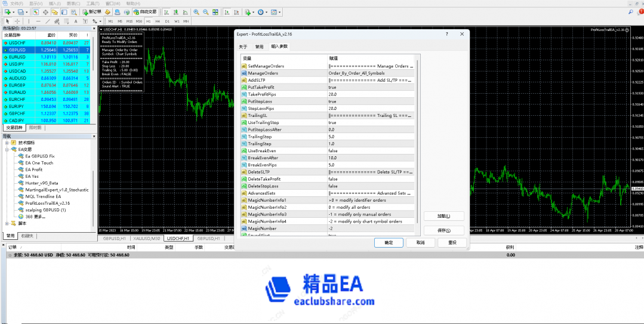Select the crosshair tool
644x324 pixels.
(x=17, y=21)
